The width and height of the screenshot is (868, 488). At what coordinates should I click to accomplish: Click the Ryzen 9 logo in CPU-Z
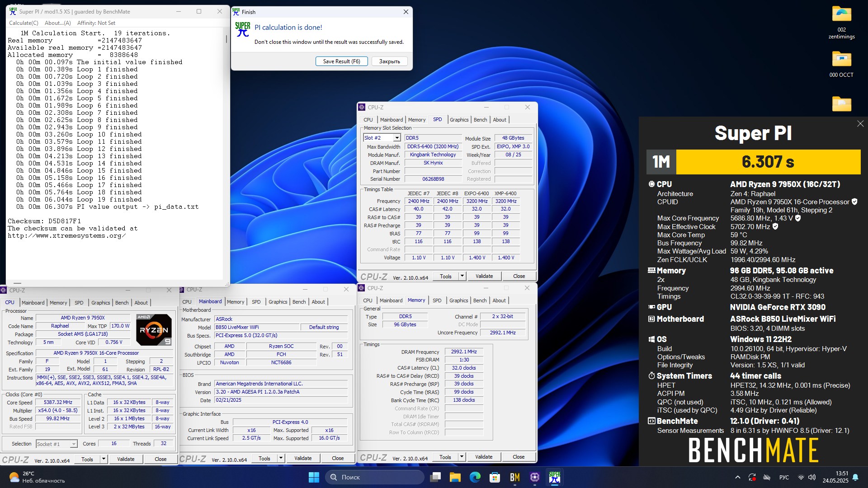pos(154,330)
